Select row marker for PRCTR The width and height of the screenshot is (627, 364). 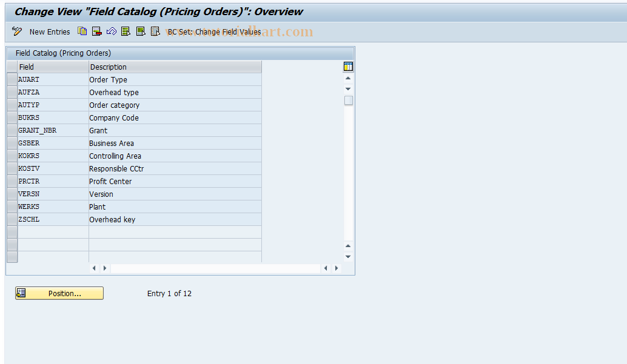12,182
